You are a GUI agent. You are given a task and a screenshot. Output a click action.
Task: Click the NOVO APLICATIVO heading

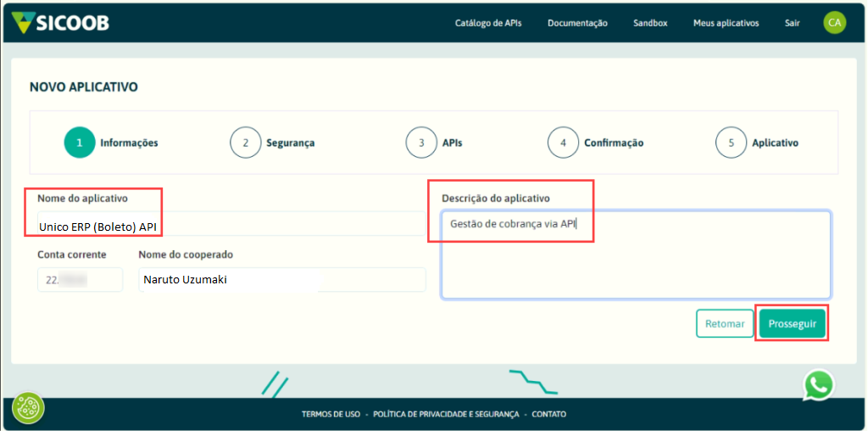(84, 87)
